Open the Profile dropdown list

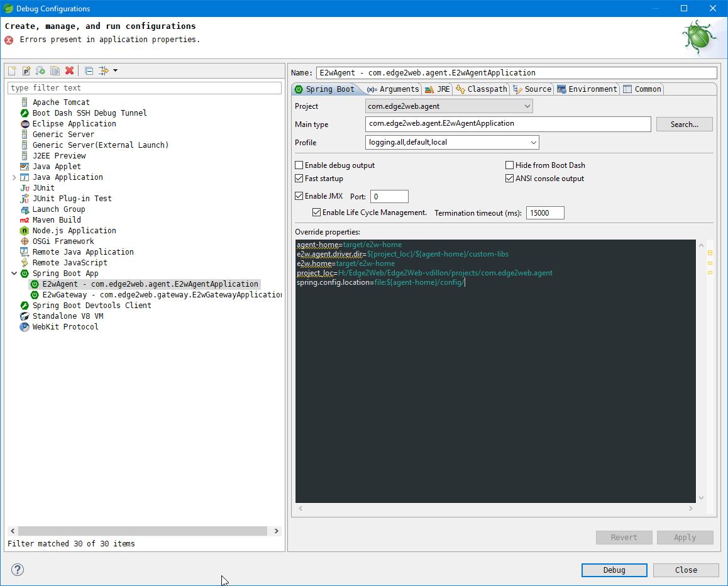533,142
